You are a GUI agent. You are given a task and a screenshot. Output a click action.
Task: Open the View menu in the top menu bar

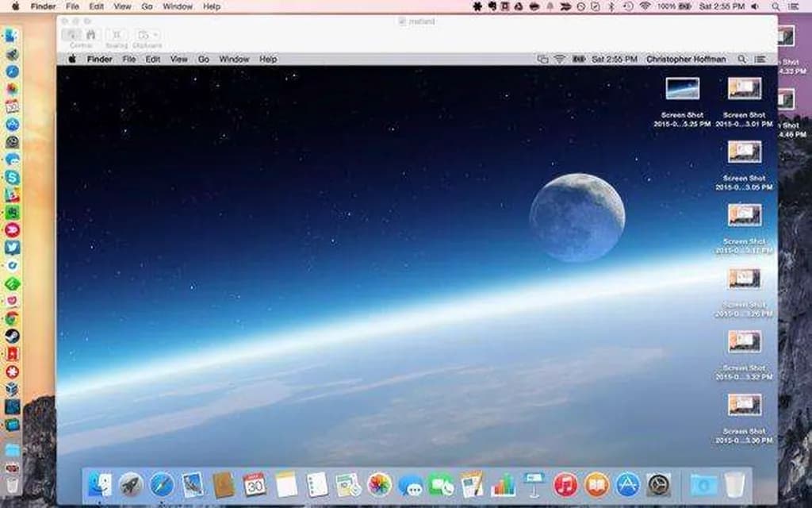tap(122, 6)
